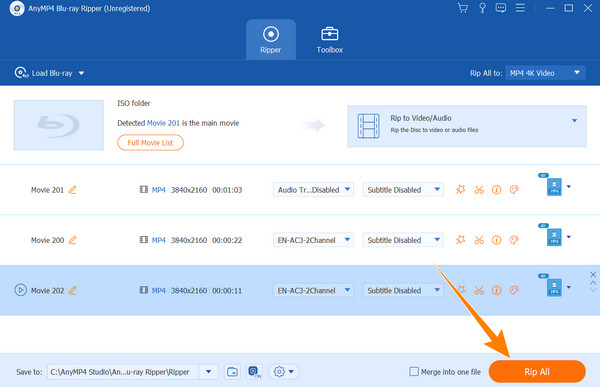
Task: Expand Movie 201 output format arrow
Action: pos(569,186)
